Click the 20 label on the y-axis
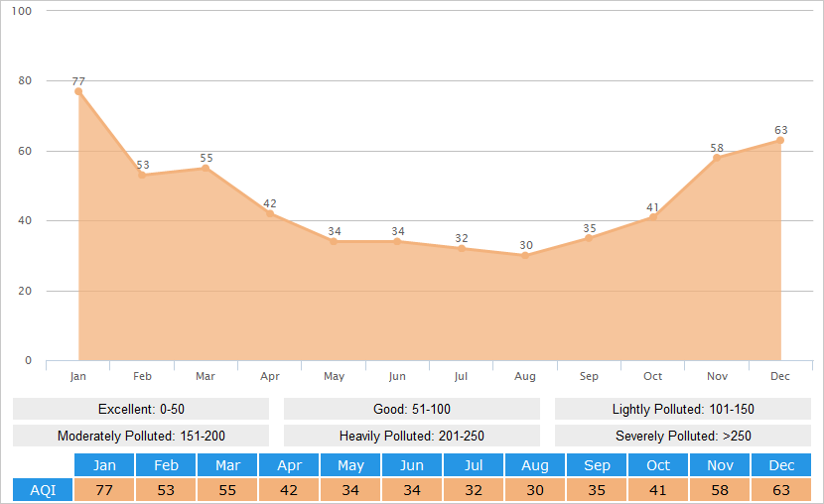The height and width of the screenshot is (504, 824). pos(25,291)
